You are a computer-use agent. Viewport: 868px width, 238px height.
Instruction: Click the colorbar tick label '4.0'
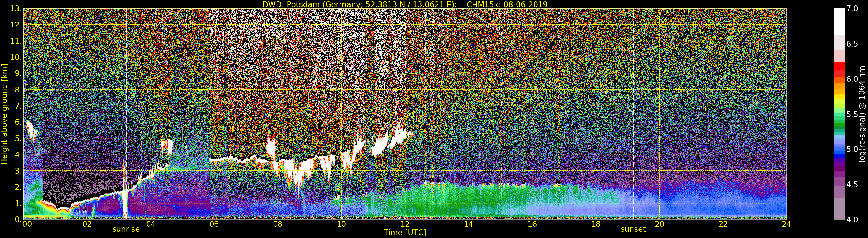click(852, 220)
